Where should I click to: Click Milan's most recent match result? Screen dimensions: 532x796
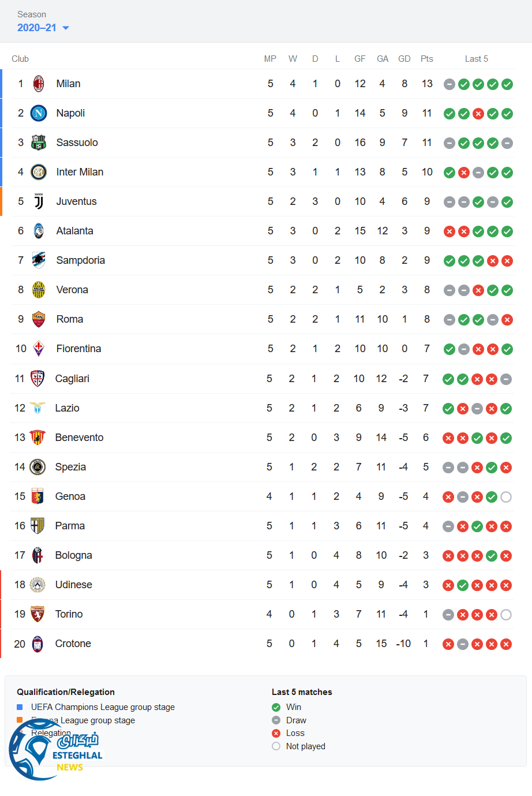507,84
